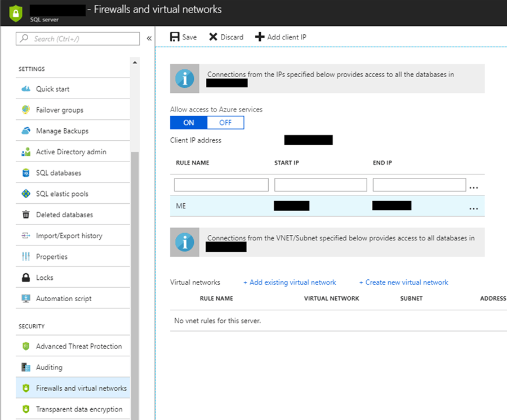This screenshot has height=420, width=507.
Task: Turn OFF Allow access to Azure services
Action: click(x=225, y=123)
